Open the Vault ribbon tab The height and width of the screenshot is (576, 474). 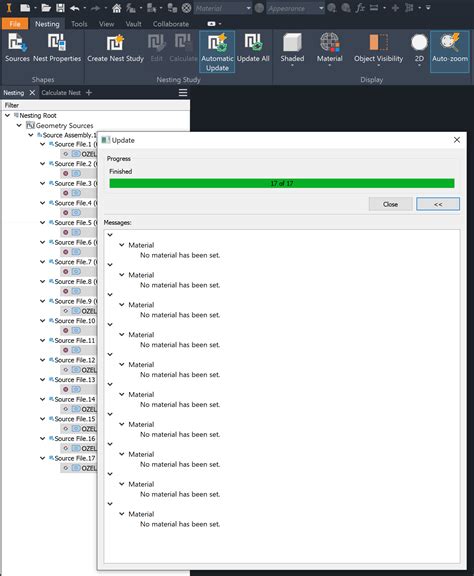[x=133, y=24]
